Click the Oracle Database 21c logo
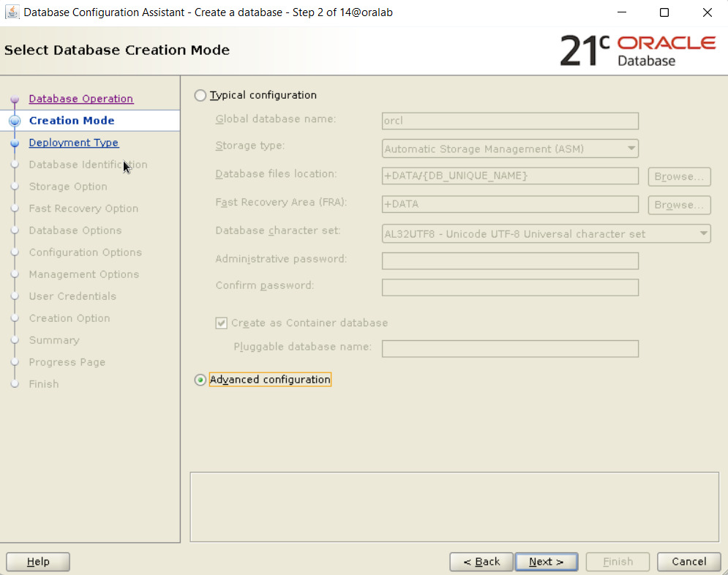728x575 pixels. point(637,50)
